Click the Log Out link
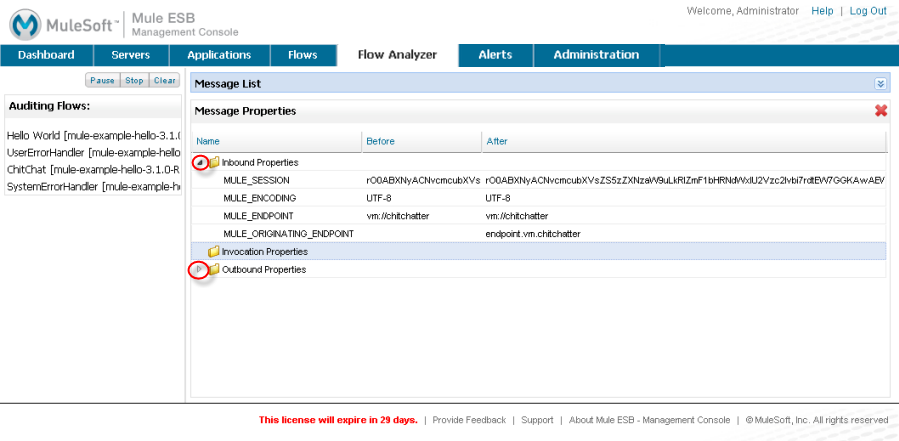899x441 pixels. [868, 11]
